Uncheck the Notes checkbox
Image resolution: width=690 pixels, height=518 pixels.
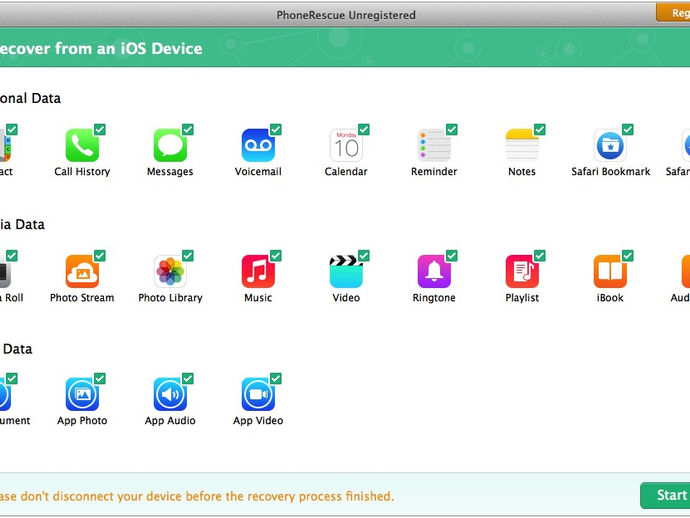click(x=540, y=129)
